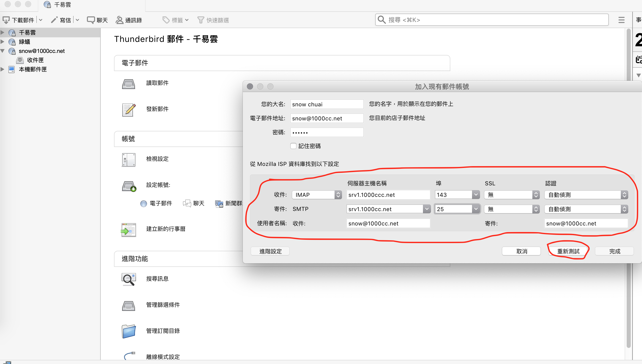Click the 離線模式設定 cable icon
The width and height of the screenshot is (642, 364).
(x=129, y=355)
